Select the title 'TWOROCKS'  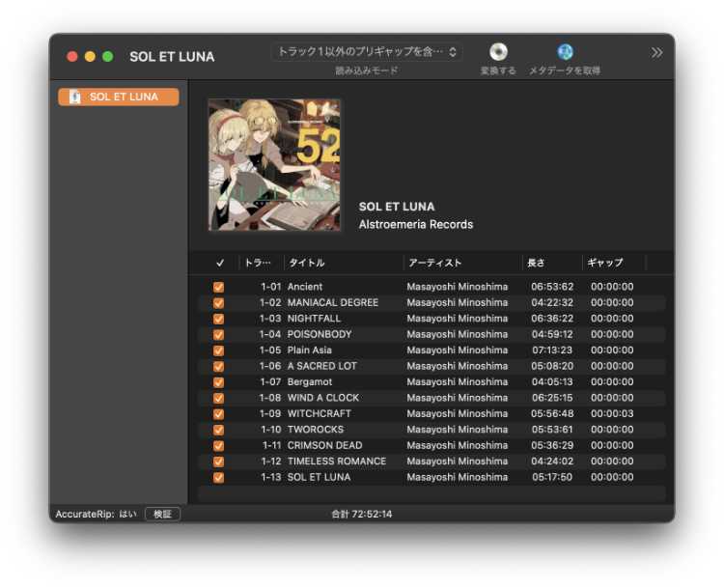[x=316, y=430]
